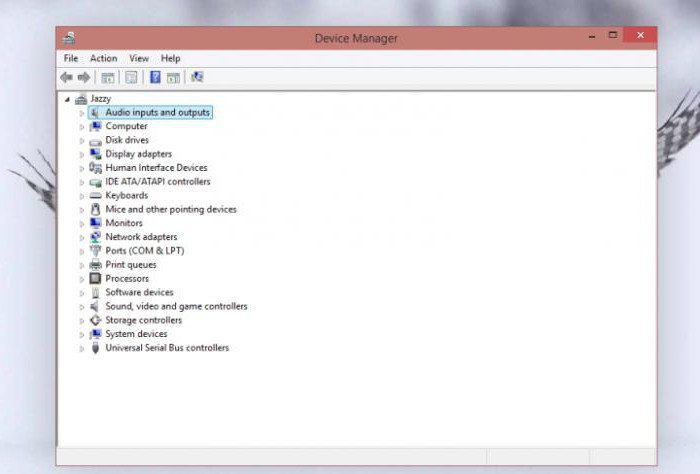Open the Action menu
Viewport: 700px width, 474px height.
click(x=103, y=59)
